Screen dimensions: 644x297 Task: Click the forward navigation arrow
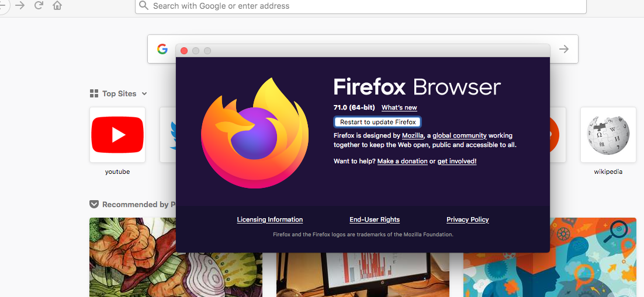(x=20, y=5)
